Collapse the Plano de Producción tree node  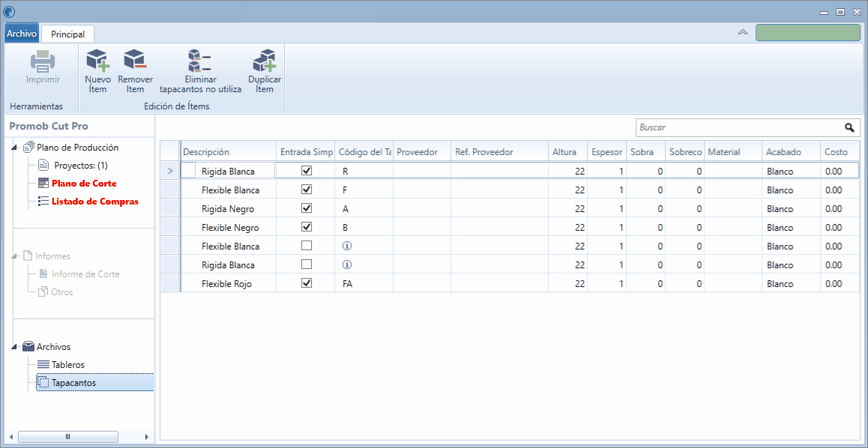click(15, 148)
